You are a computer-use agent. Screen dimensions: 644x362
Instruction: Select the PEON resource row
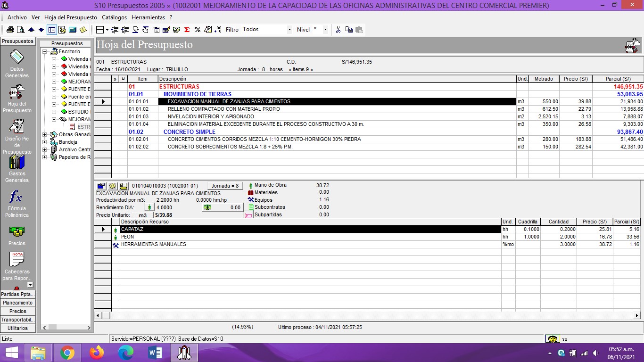click(310, 237)
